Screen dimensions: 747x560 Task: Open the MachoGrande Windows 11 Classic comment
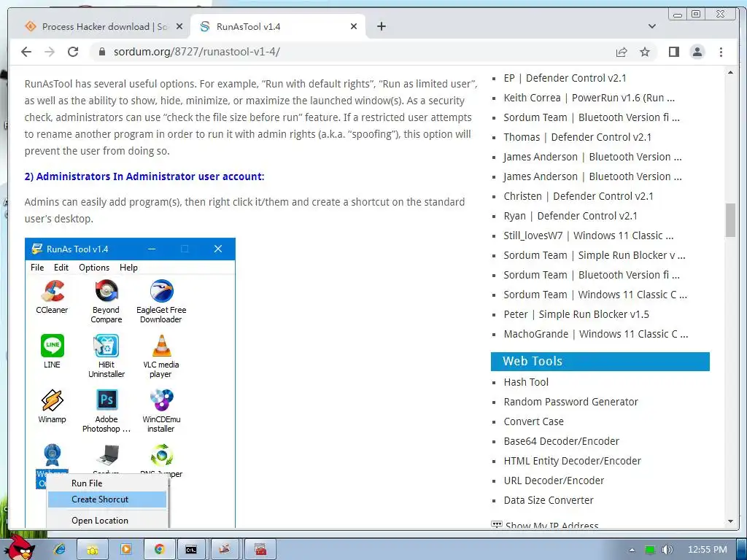(596, 334)
